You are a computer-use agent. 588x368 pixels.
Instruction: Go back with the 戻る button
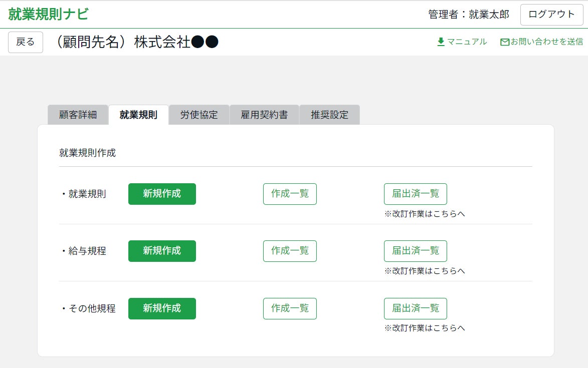26,42
